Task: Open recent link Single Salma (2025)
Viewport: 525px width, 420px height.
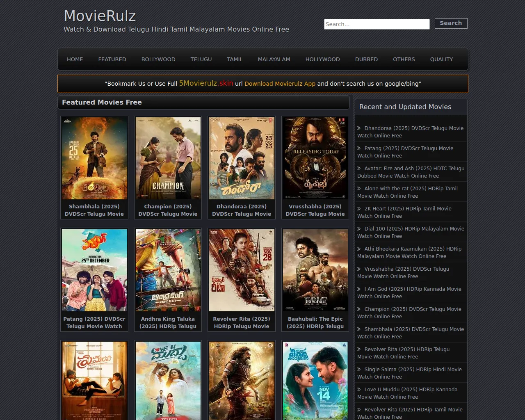Action: tap(410, 373)
